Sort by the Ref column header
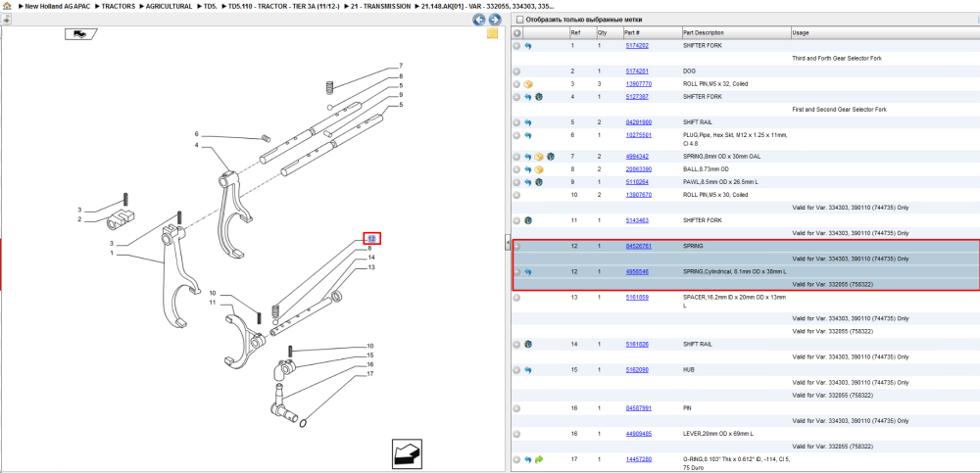980x473 pixels. coord(582,33)
